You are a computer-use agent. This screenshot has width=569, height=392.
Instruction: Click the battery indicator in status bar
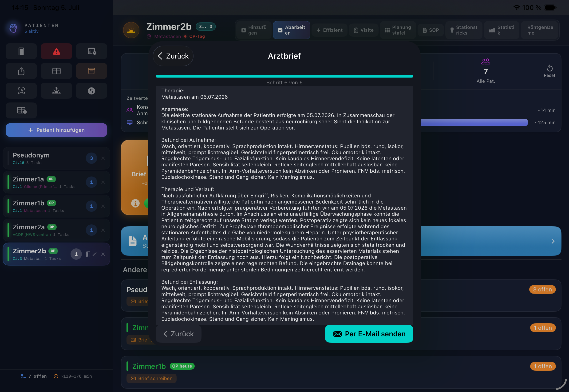(550, 8)
